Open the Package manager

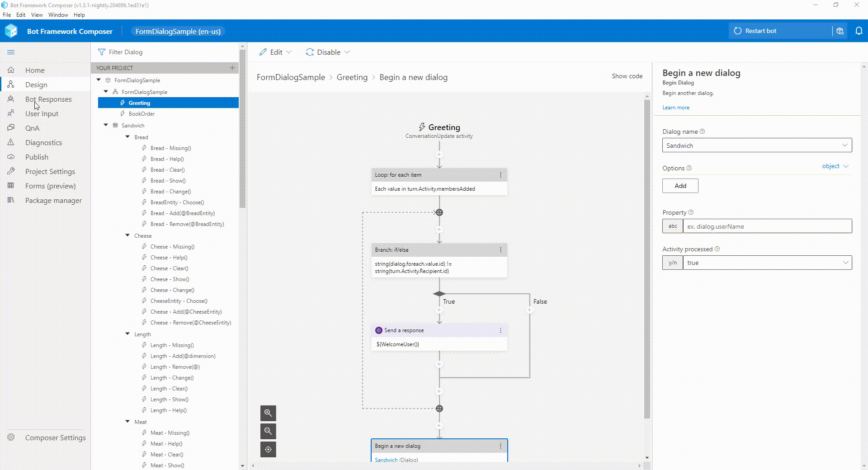(x=53, y=200)
